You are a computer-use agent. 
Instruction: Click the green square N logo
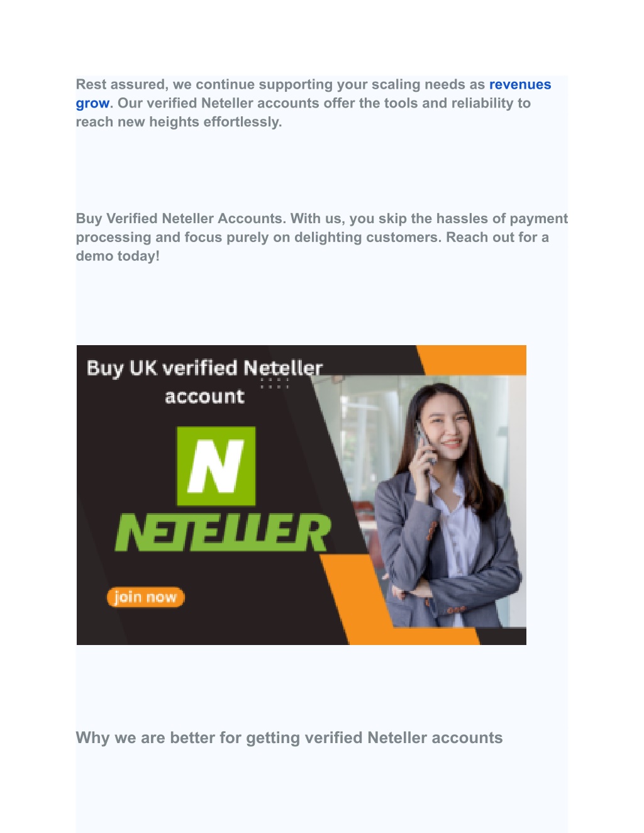(x=216, y=466)
